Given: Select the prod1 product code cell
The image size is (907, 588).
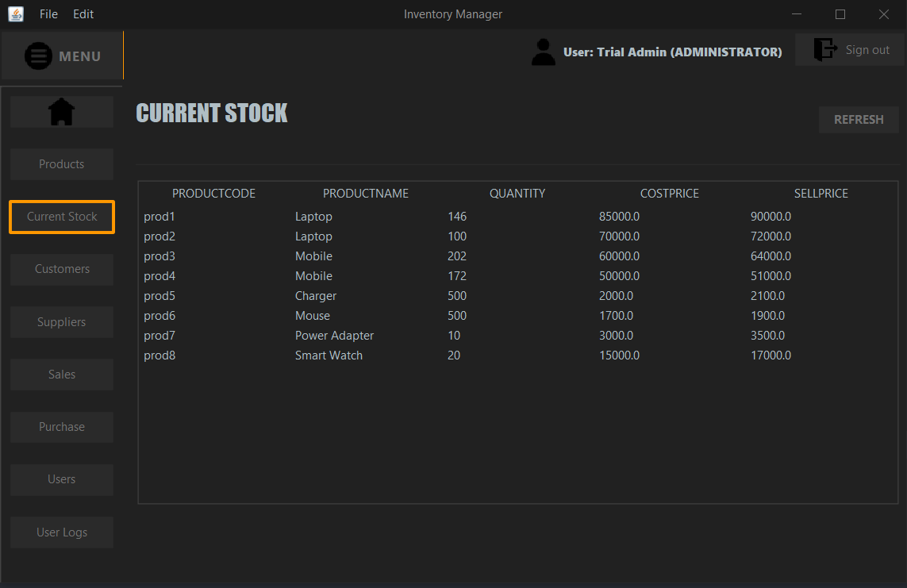Looking at the screenshot, I should pos(214,217).
